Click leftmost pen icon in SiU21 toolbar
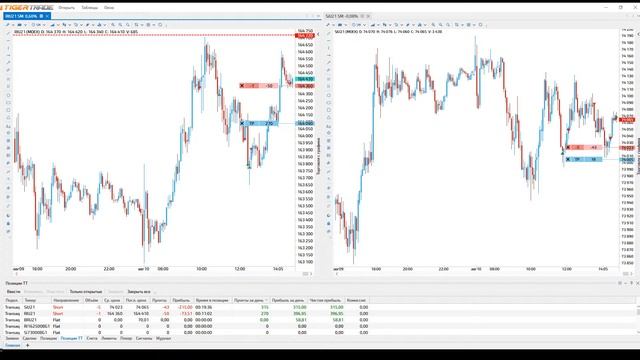The height and width of the screenshot is (360, 640). 328,25
